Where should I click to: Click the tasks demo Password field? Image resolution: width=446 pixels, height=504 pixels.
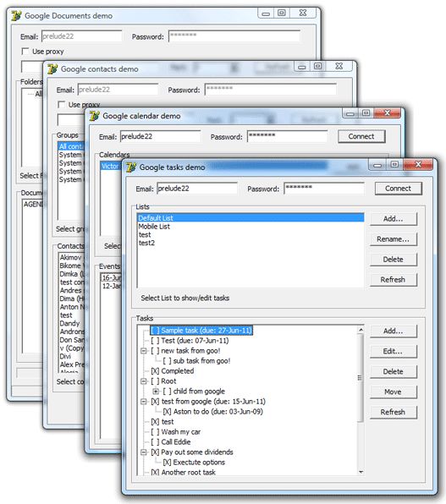coord(324,189)
